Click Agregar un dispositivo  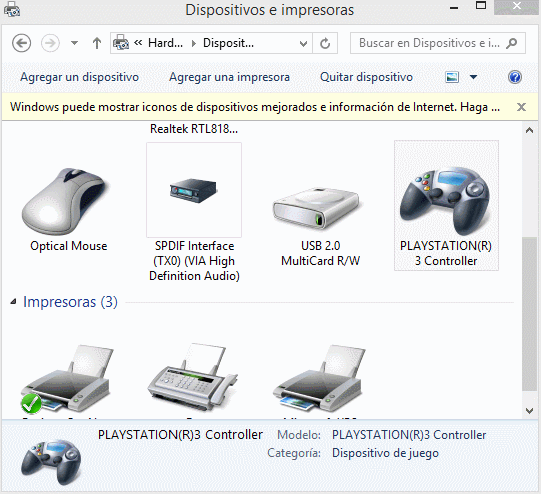click(79, 77)
